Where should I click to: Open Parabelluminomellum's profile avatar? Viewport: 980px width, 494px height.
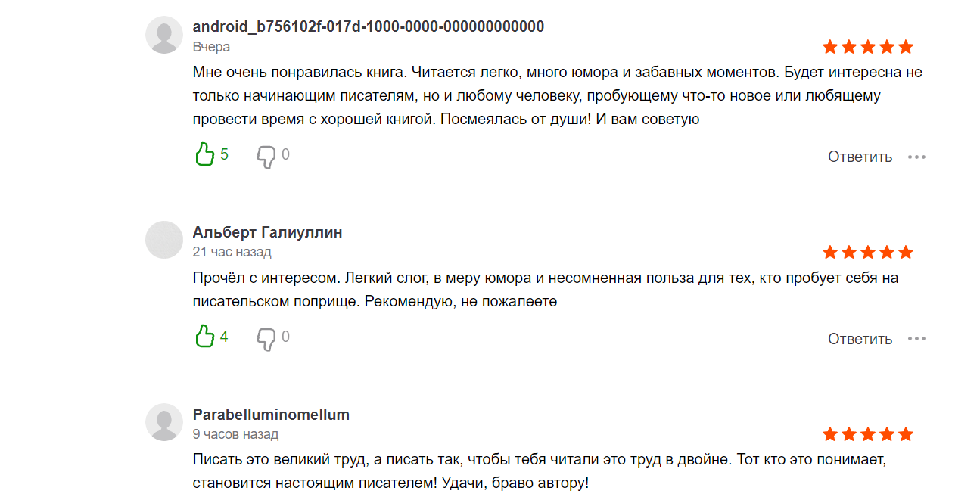click(x=164, y=423)
